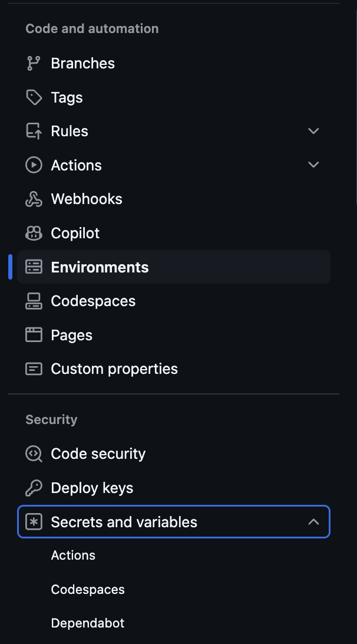357x644 pixels.
Task: Click the Custom properties icon
Action: 34,369
